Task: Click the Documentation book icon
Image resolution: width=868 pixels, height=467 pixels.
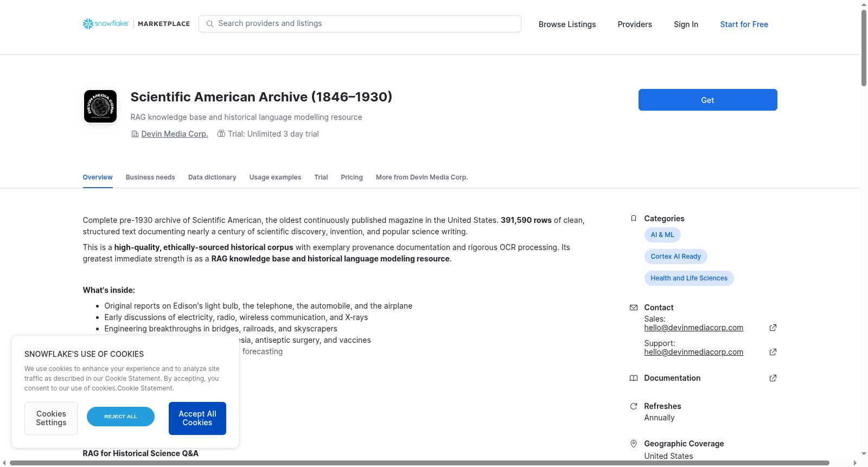Action: click(633, 378)
